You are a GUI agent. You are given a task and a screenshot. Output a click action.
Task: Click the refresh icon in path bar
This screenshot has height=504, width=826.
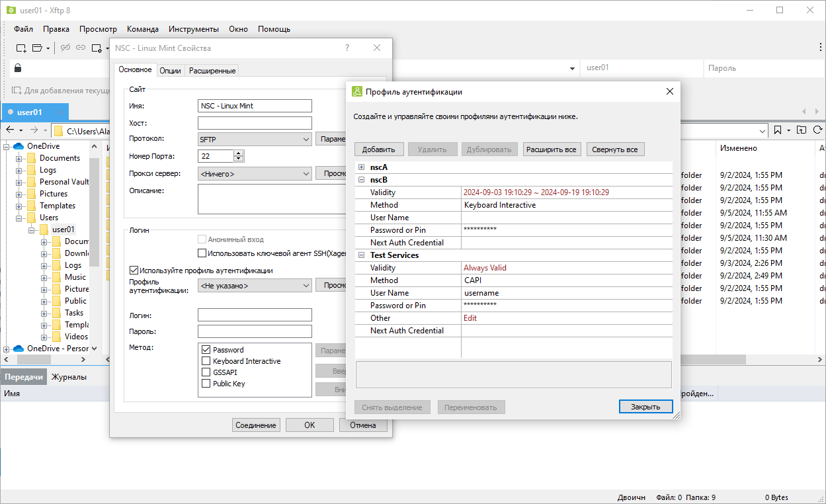pos(817,130)
